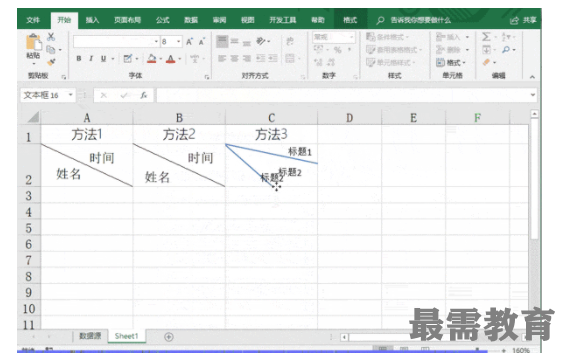
Task: Open Conditional Formatting (条件格式) dropdown
Action: (387, 37)
